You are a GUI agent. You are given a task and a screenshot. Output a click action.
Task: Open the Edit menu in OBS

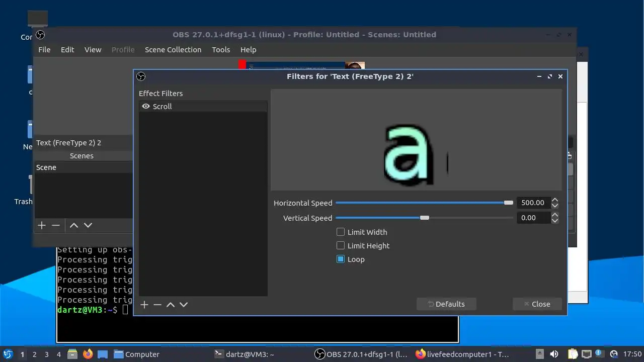(x=67, y=50)
